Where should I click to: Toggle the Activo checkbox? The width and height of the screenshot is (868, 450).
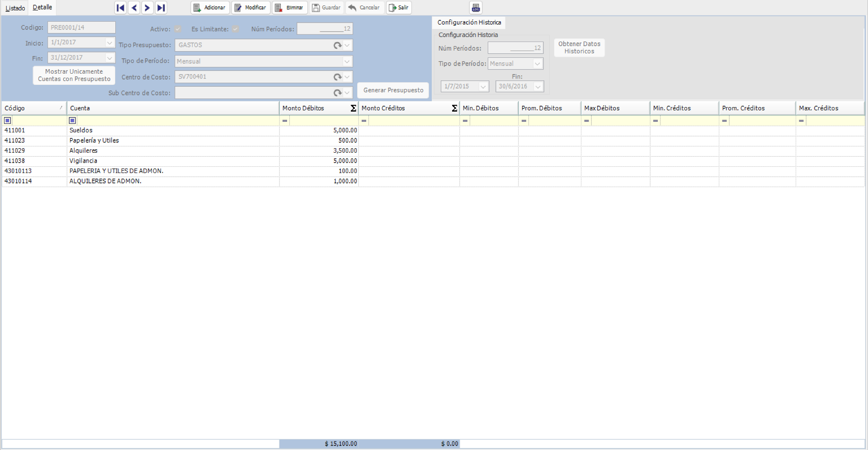point(178,29)
